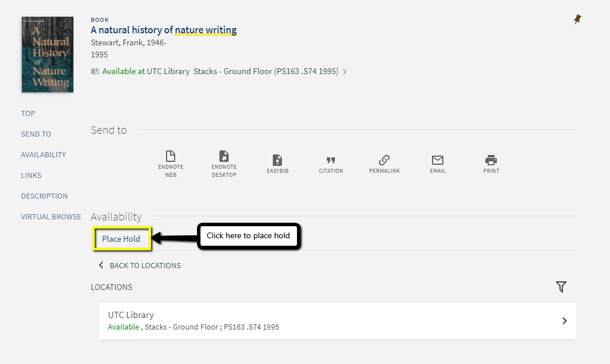
Task: Open the locations filter funnel icon
Action: click(561, 287)
